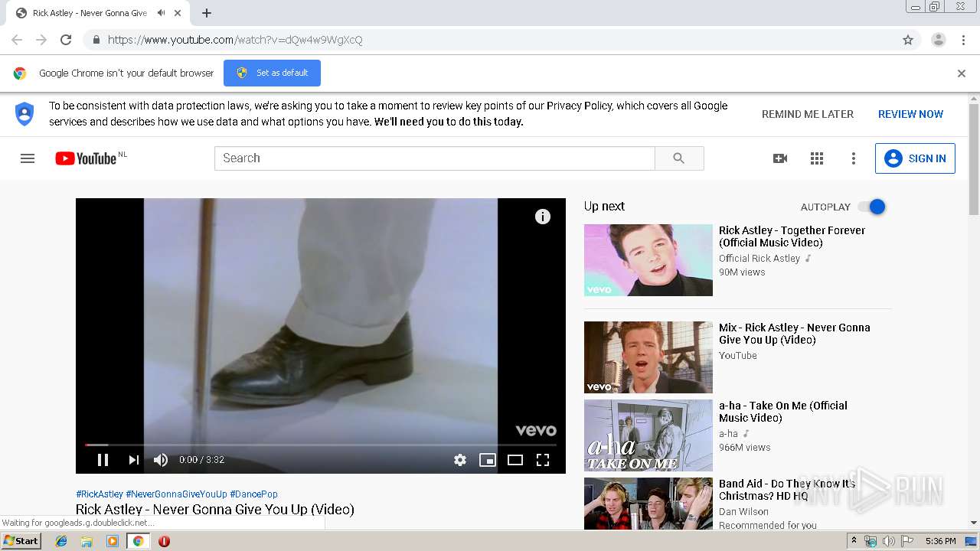Click the SIGN IN button
The width and height of the screenshot is (980, 551).
(915, 158)
